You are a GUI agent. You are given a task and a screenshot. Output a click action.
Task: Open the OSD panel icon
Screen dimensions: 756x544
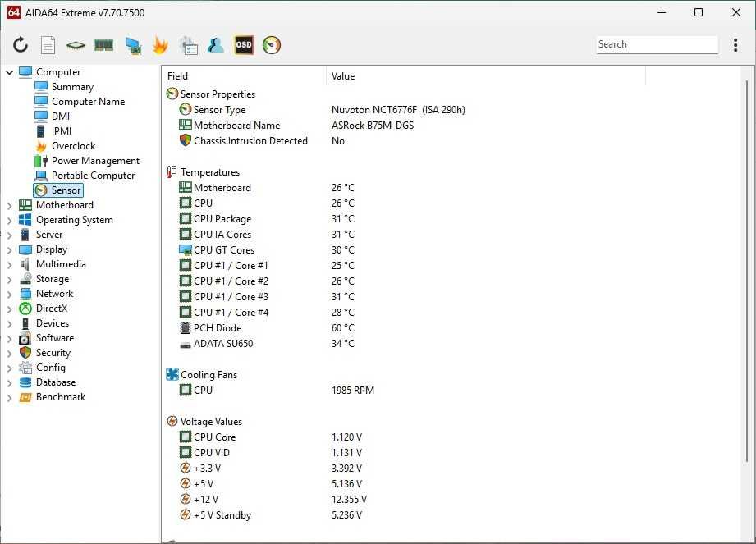(244, 45)
